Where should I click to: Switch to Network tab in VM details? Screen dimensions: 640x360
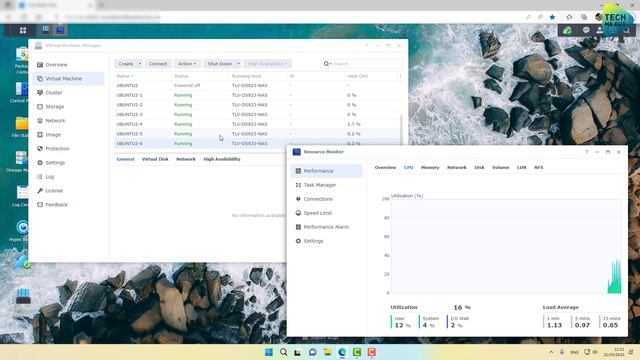[x=186, y=159]
